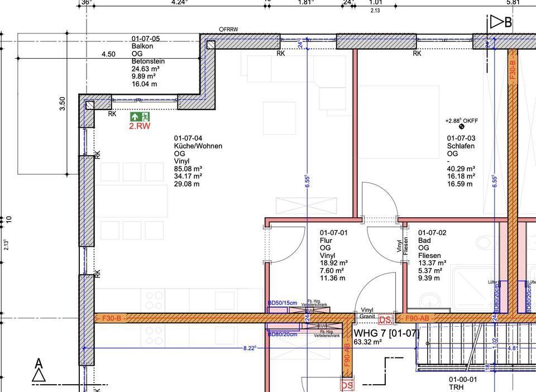Image resolution: width=536 pixels, height=392 pixels.
Task: Click the Flur room label 01-07-01
Action: 333,232
